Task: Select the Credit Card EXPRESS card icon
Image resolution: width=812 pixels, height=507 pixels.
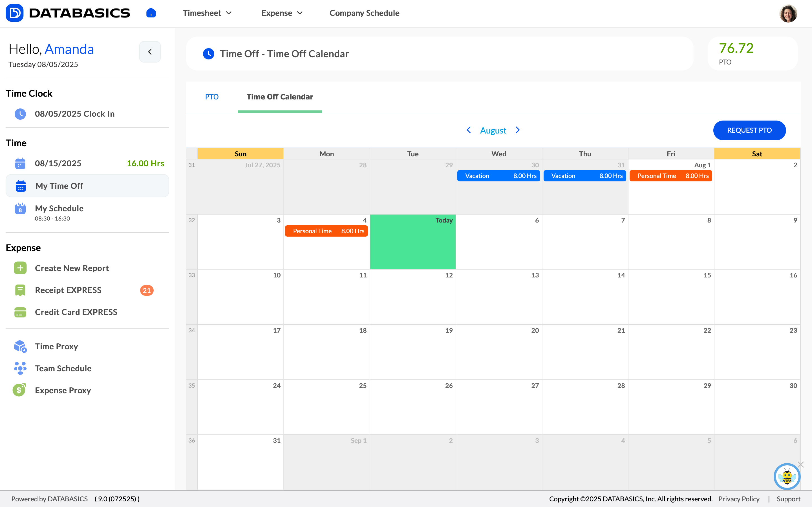Action: 20,312
